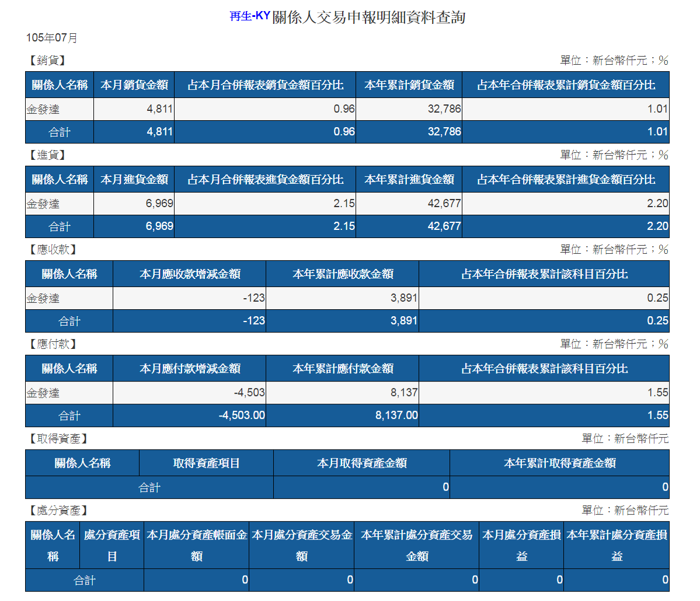Viewport: 700px width, 601px height.
Task: Select the 【應付款】 section heading
Action: point(53,344)
